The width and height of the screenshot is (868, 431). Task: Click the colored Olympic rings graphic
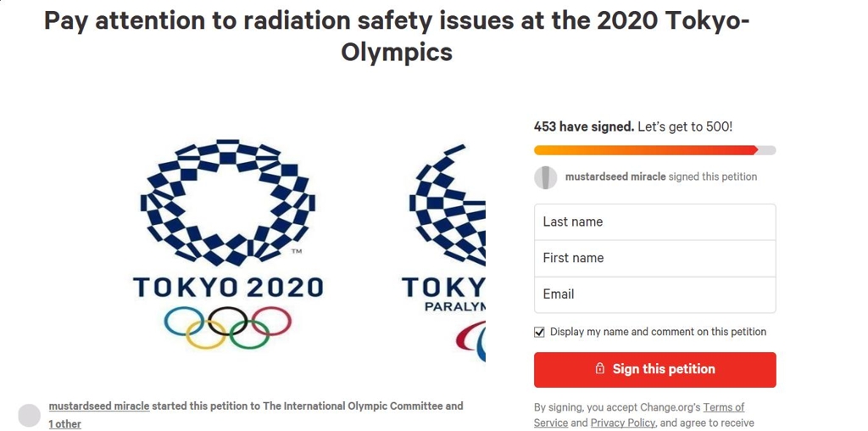[x=227, y=327]
